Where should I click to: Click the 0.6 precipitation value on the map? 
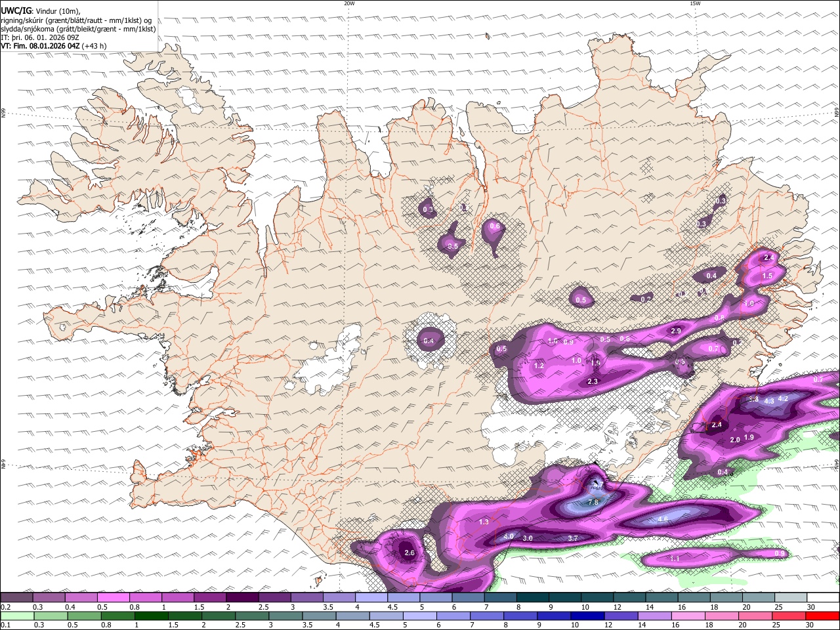coord(495,226)
